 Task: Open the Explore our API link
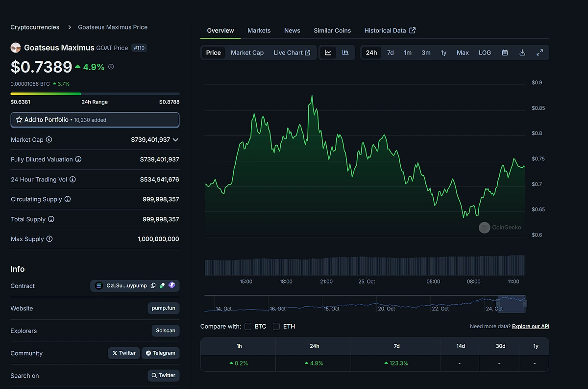(x=531, y=326)
